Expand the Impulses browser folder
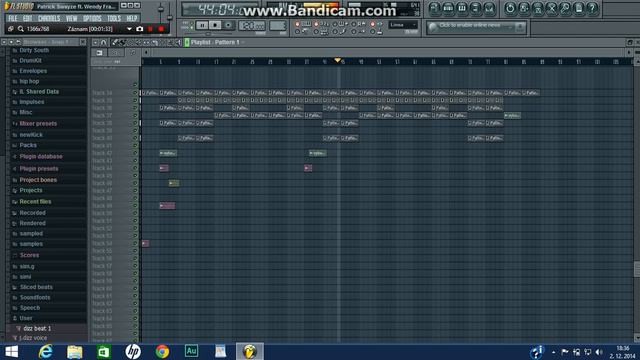Screen dimensions: 640x360 coord(31,102)
